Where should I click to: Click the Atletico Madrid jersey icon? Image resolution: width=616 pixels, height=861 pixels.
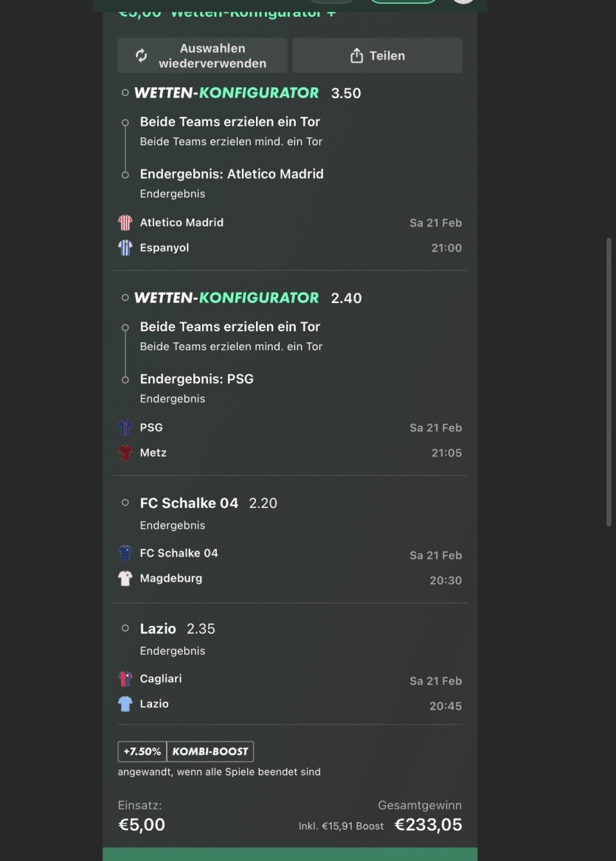[x=125, y=223]
